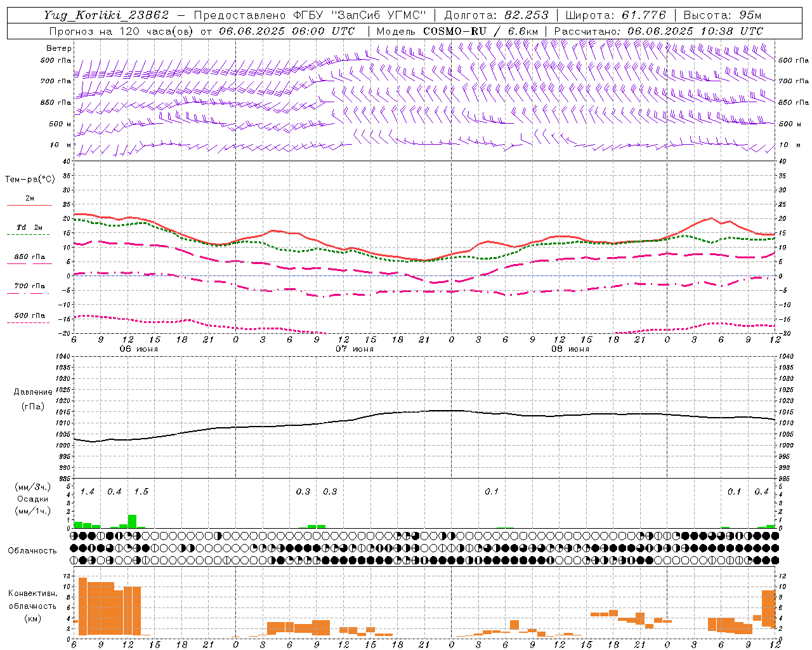Click the (мм/3ч.) precipitation unit label
The width and height of the screenshot is (812, 650).
[33, 487]
